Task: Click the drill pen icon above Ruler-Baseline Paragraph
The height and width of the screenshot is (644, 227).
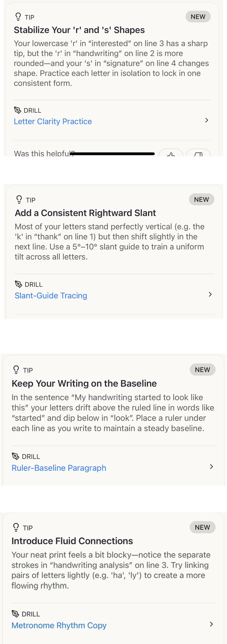Action: coord(15,456)
